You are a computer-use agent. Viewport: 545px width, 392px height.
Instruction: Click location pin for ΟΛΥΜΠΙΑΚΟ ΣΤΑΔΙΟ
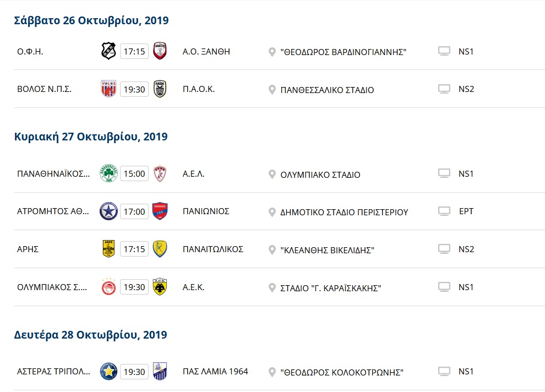click(x=271, y=175)
